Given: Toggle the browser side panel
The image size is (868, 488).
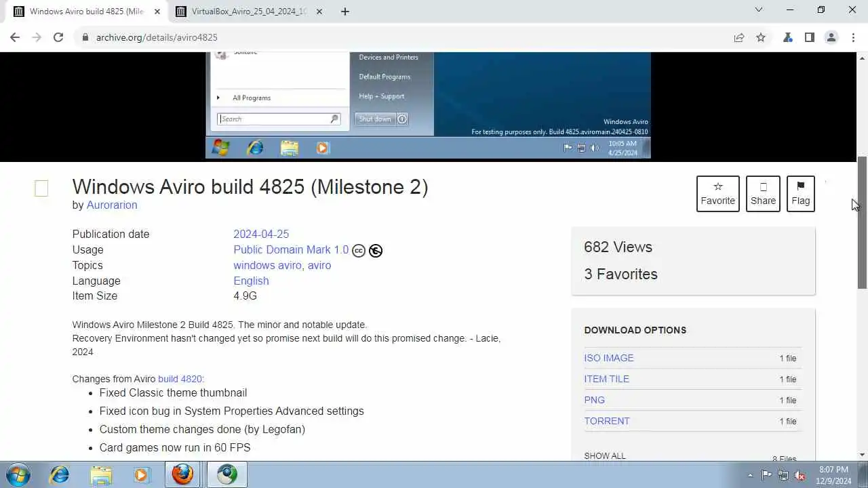Looking at the screenshot, I should tap(810, 37).
